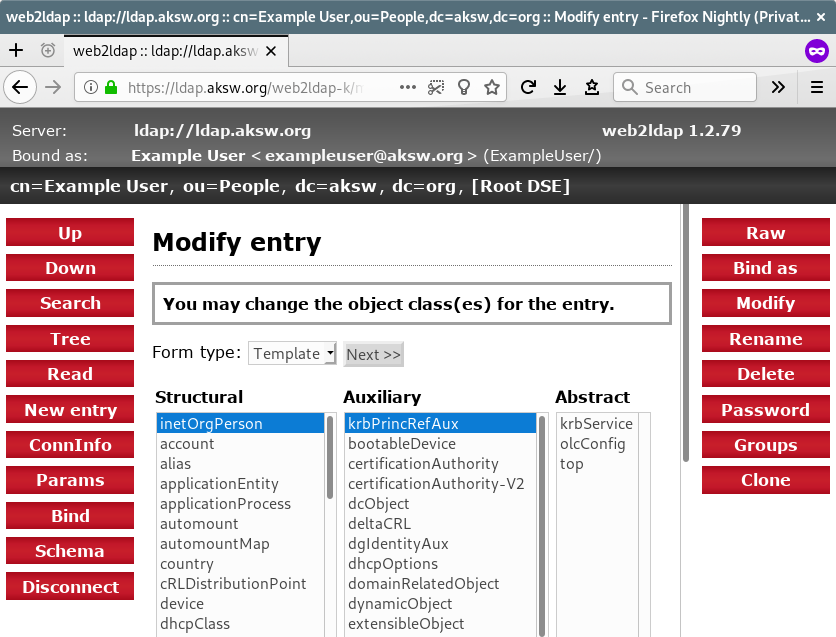Choose 'dcObject' in Auxiliary list
The width and height of the screenshot is (836, 637).
[x=378, y=504]
